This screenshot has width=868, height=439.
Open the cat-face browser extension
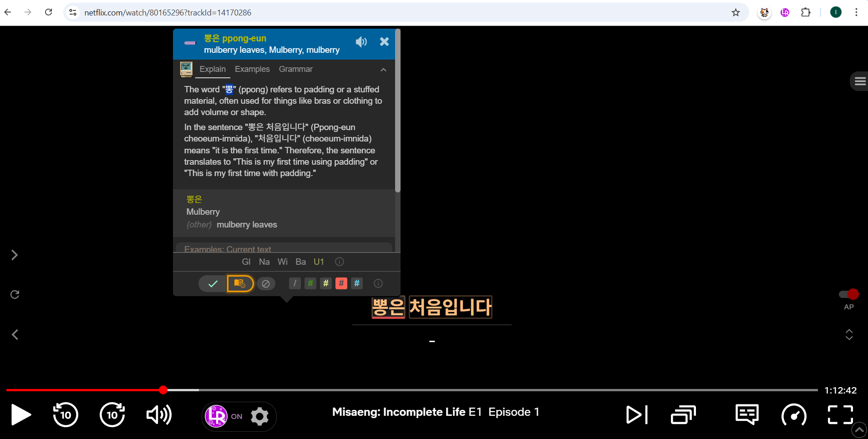765,12
